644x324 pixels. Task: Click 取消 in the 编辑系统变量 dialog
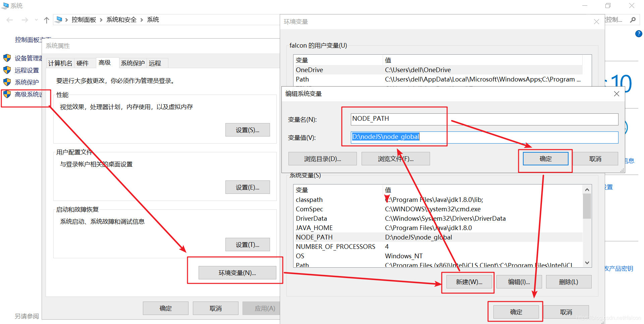[x=595, y=159]
